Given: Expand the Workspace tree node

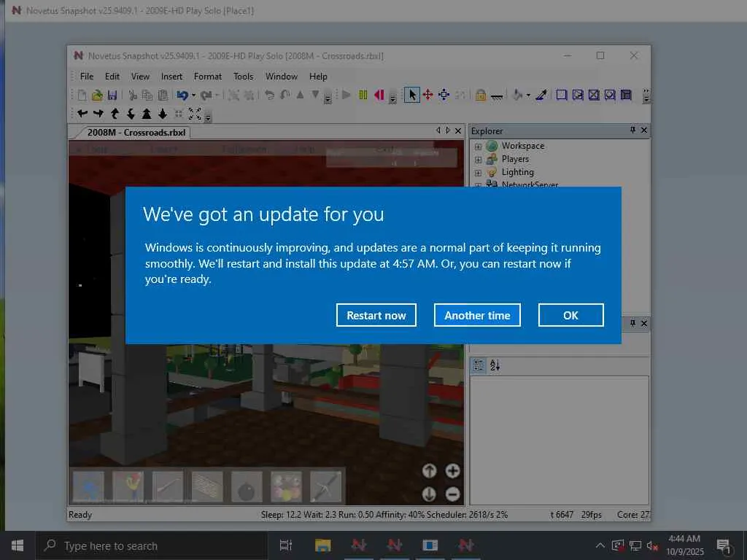Looking at the screenshot, I should [478, 147].
